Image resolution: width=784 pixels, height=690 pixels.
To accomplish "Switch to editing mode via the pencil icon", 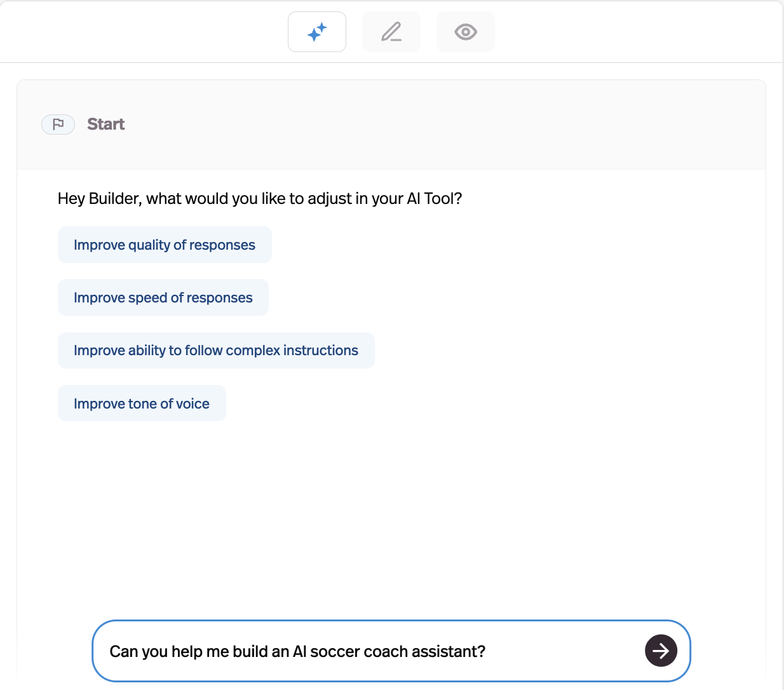I will (x=391, y=31).
